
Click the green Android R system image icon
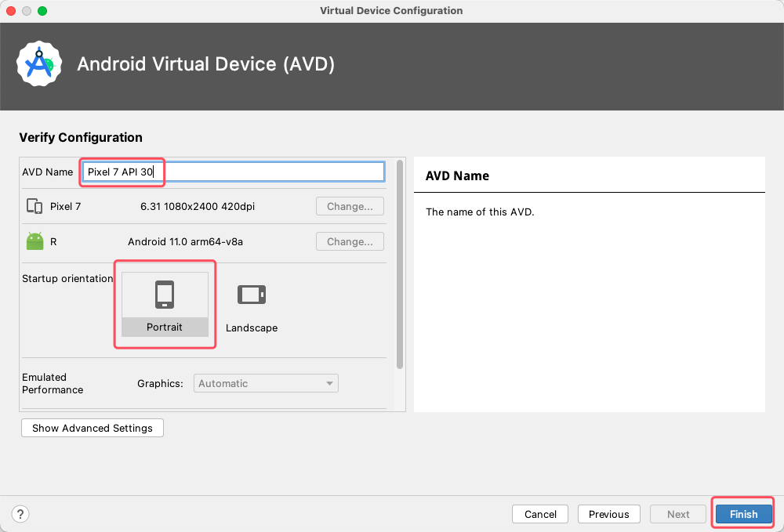coord(35,241)
